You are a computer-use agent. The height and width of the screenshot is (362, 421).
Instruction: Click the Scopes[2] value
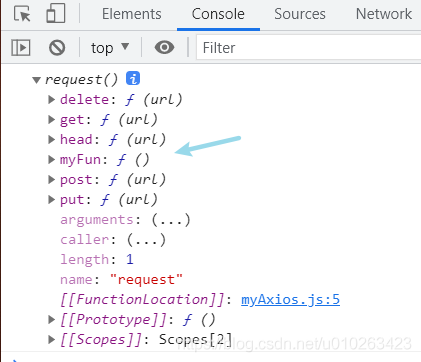195,339
